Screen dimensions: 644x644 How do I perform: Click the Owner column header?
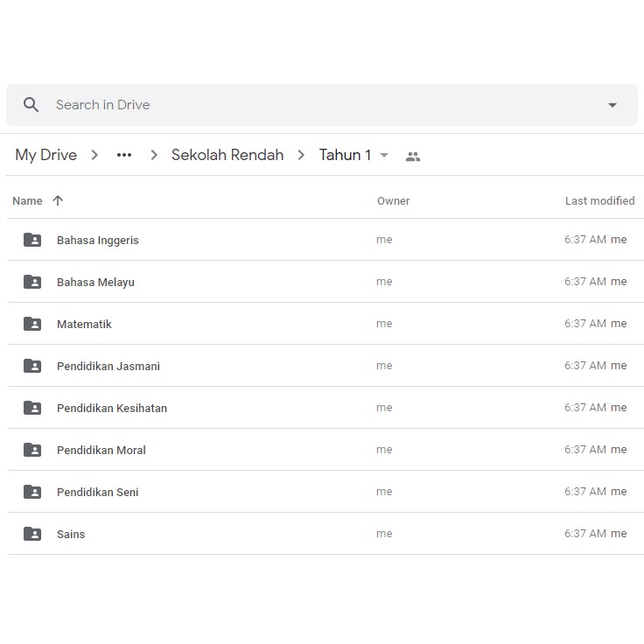coord(393,200)
